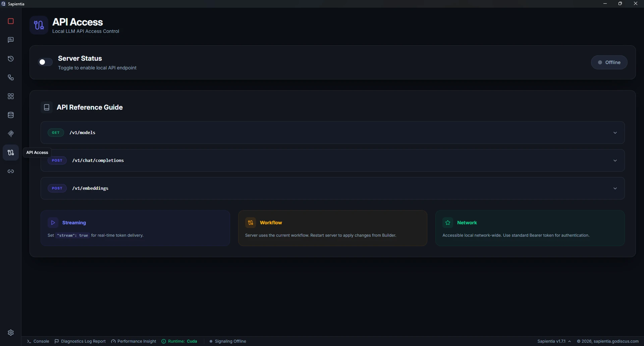Open the Console in status bar
The height and width of the screenshot is (346, 644).
point(38,341)
